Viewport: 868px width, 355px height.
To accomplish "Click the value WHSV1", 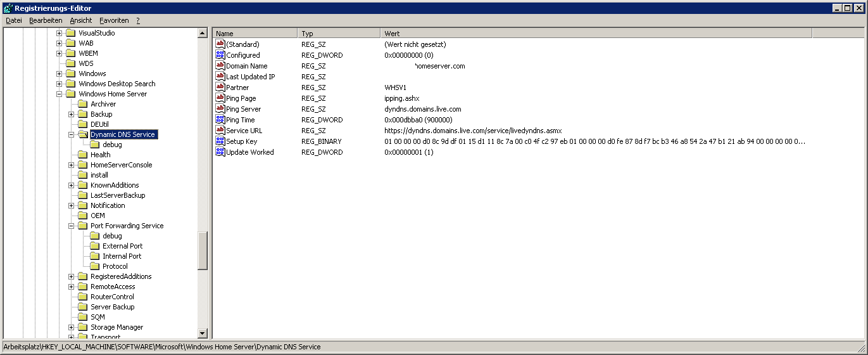I will coord(395,87).
